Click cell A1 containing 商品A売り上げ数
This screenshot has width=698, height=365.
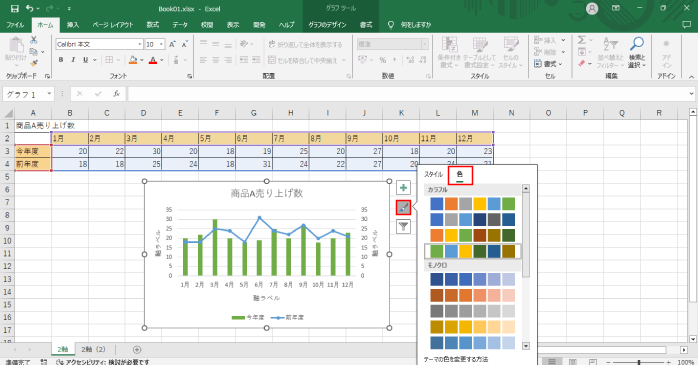pyautogui.click(x=33, y=126)
